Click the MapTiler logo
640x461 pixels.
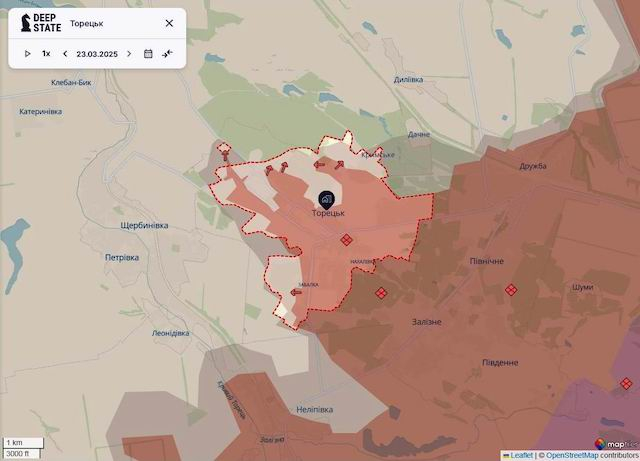[x=613, y=442]
